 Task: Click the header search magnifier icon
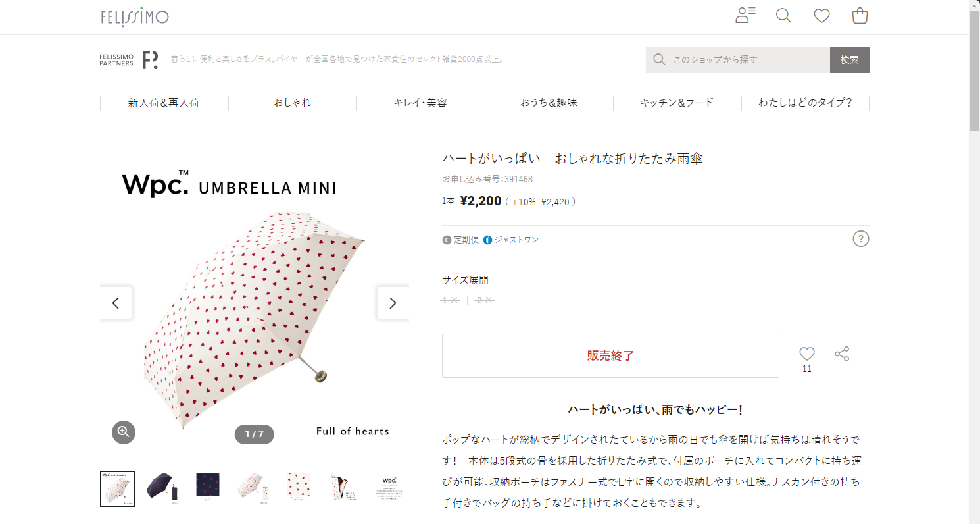(x=783, y=16)
